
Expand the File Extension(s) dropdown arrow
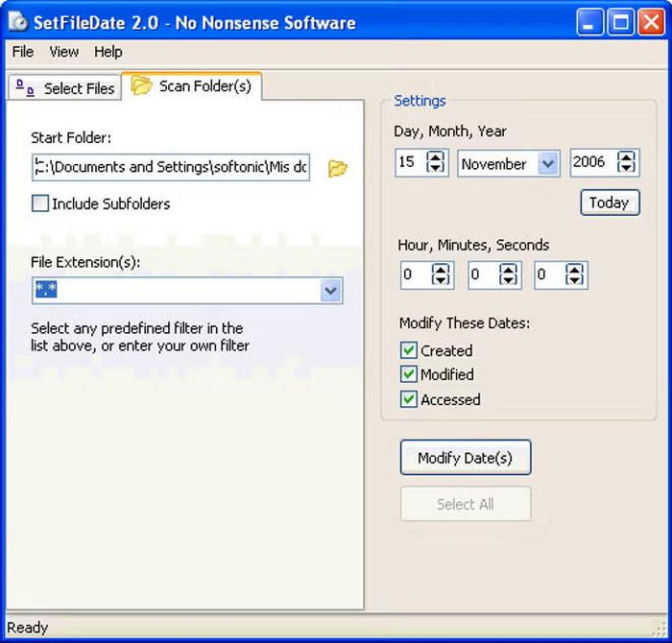coord(330,291)
